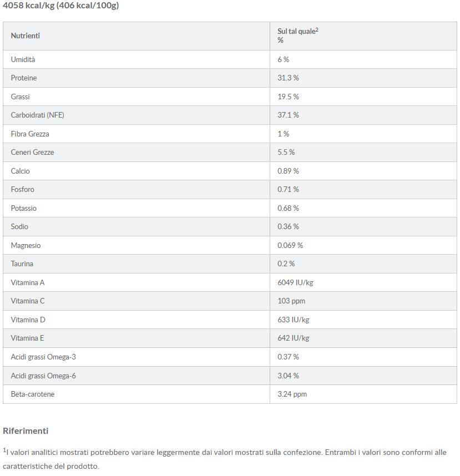Select the Taurina 0.2 % value
Viewport: 460px width, 476px height.
[286, 264]
